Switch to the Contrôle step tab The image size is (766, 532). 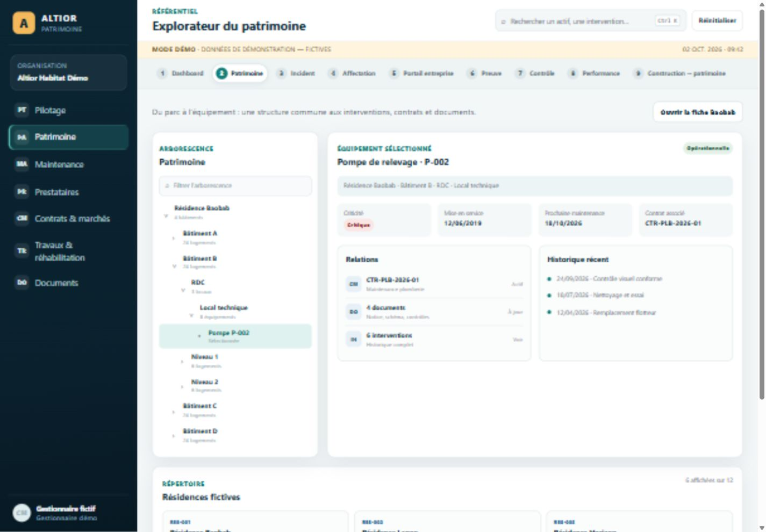coord(535,73)
